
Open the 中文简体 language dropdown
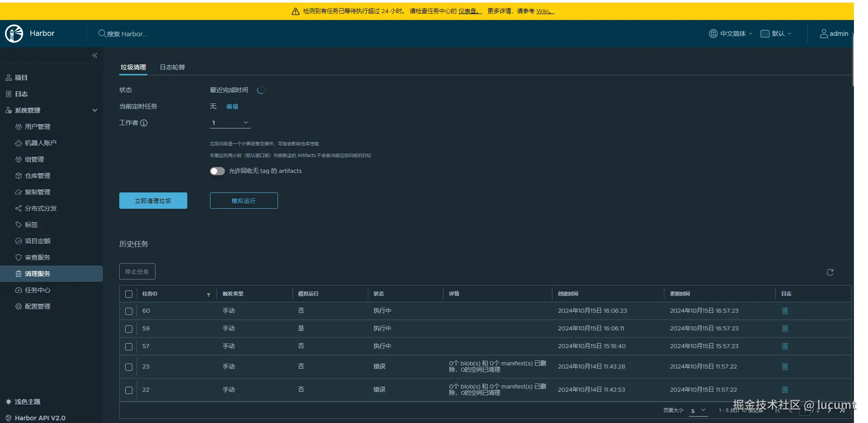pyautogui.click(x=731, y=34)
